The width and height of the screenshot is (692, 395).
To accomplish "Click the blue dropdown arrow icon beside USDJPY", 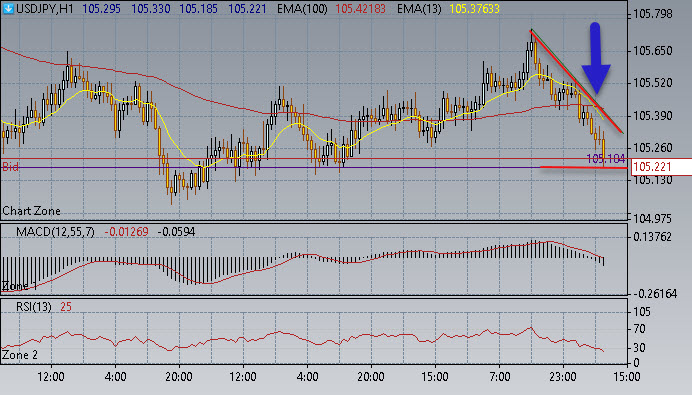I will click(8, 8).
